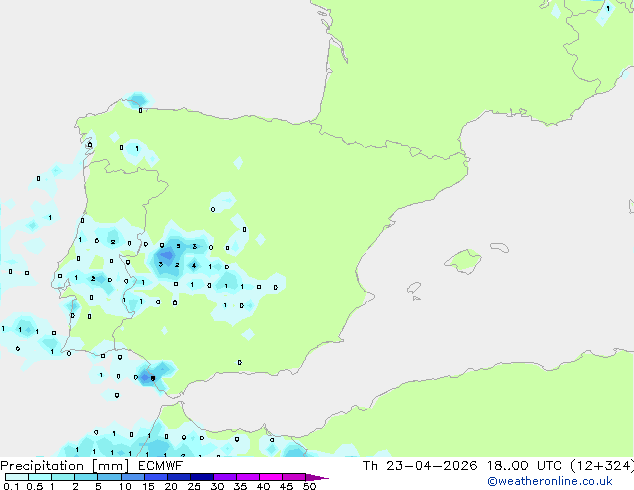
Task: Click the over-50 mm legend arrow tip
Action: click(x=317, y=477)
